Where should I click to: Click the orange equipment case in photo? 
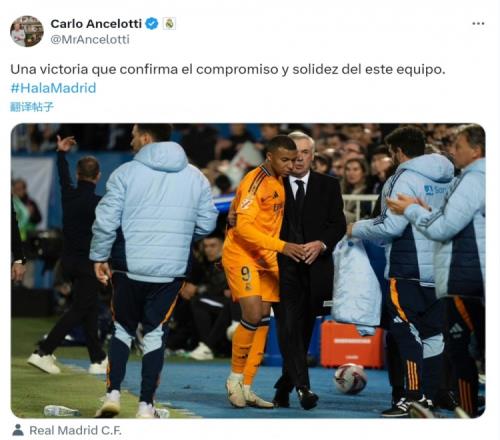click(352, 344)
